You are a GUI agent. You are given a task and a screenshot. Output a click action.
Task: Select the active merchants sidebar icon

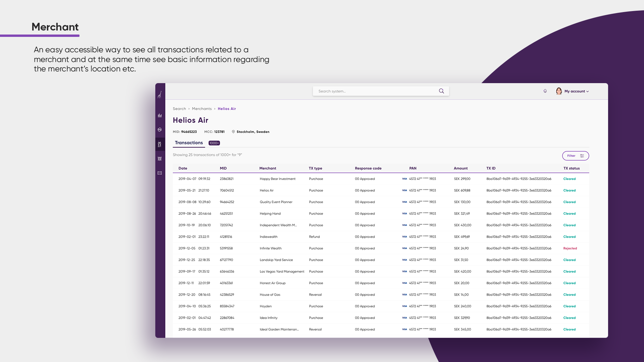point(160,144)
